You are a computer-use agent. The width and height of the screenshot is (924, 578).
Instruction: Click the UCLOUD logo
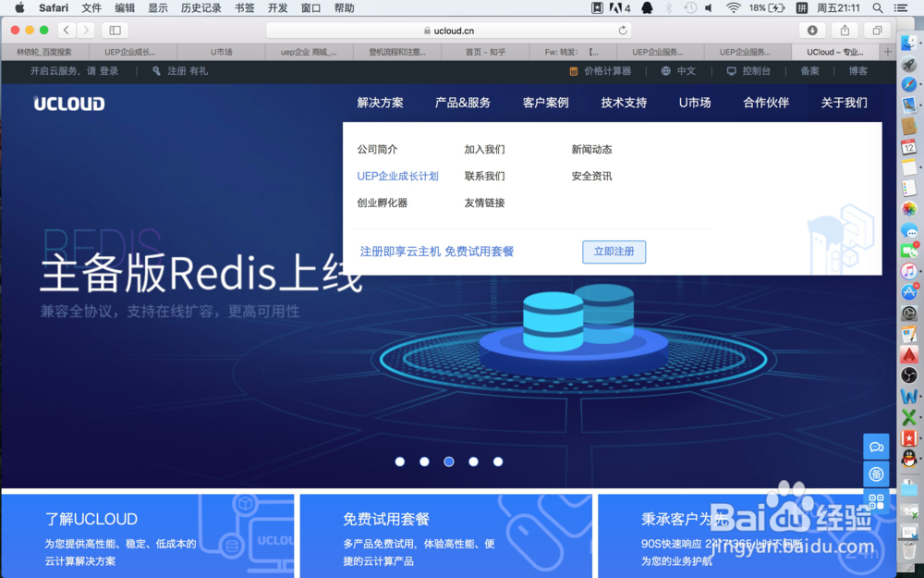pyautogui.click(x=68, y=103)
